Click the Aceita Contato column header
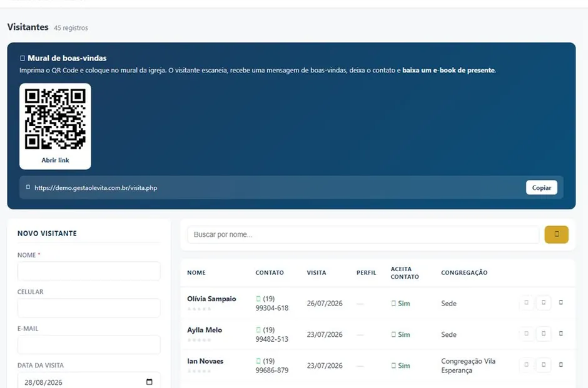Image resolution: width=588 pixels, height=388 pixels. (x=405, y=273)
